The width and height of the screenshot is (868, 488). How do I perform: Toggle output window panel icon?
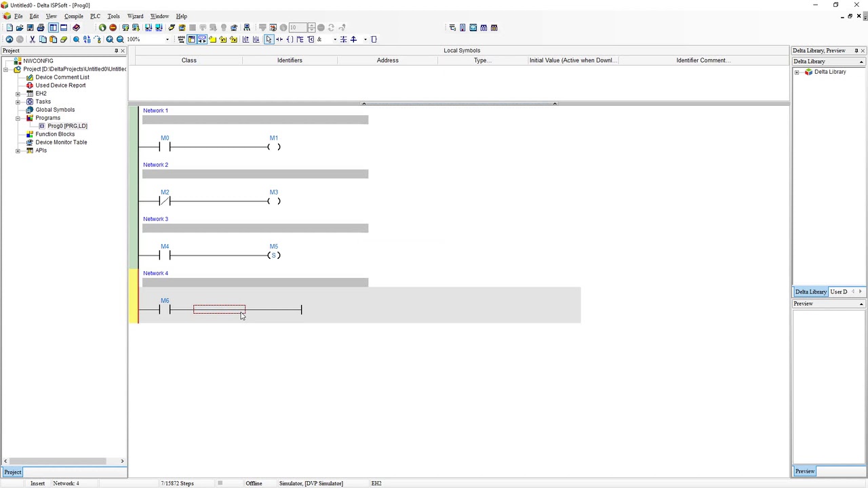(x=64, y=28)
